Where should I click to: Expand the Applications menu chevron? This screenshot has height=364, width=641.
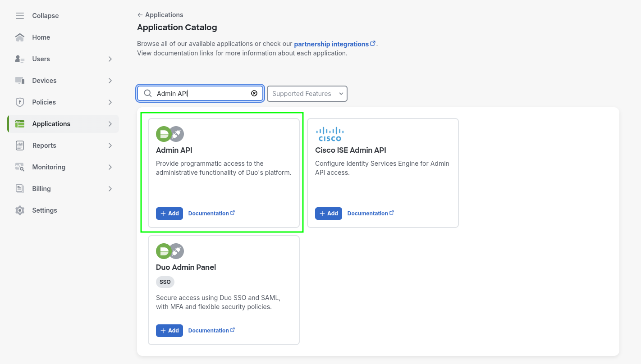point(110,124)
